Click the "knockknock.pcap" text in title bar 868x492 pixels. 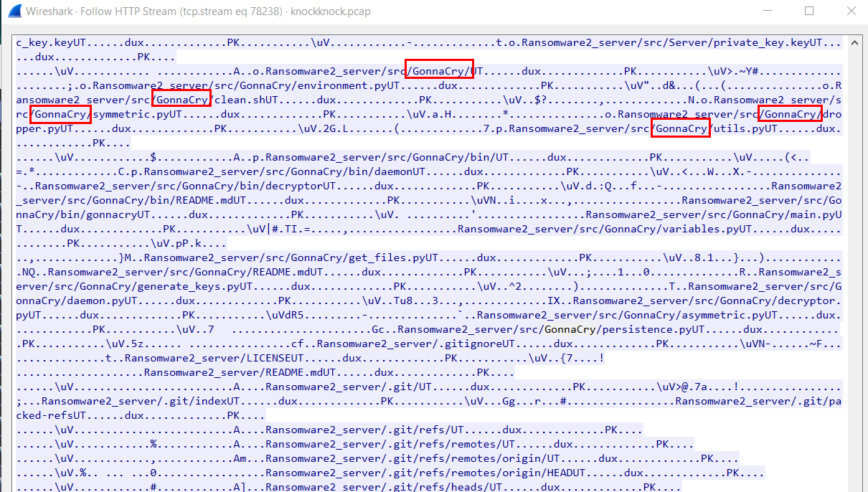coord(331,11)
